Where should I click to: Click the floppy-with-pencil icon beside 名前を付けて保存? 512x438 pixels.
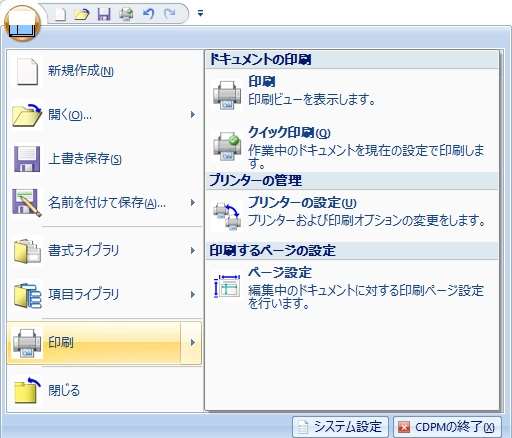point(27,203)
